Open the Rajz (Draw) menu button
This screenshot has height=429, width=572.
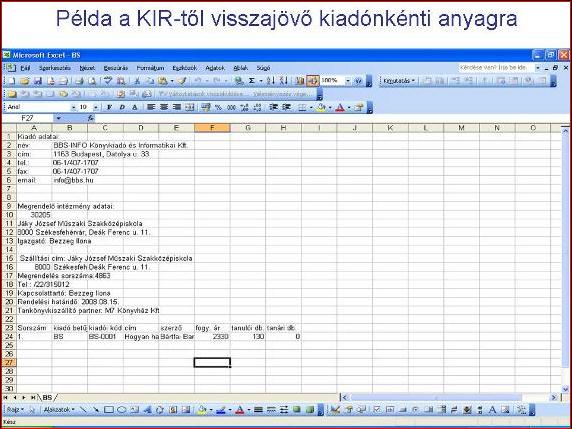pos(15,410)
